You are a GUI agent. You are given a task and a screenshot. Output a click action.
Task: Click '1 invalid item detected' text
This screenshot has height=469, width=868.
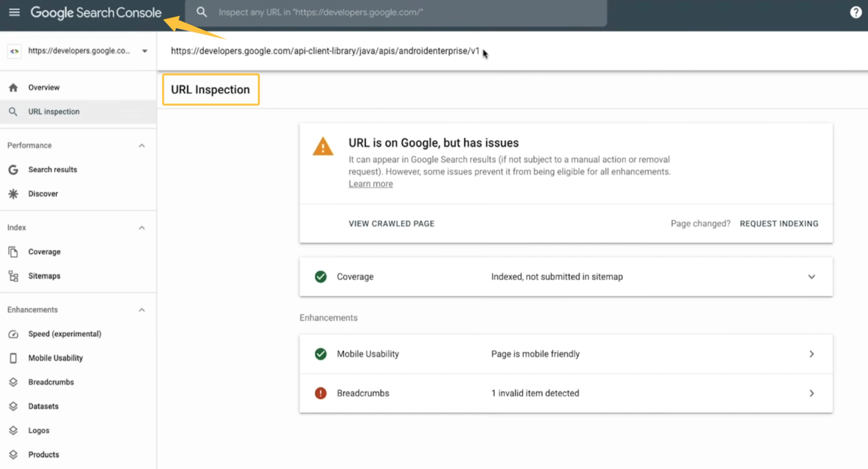(535, 393)
